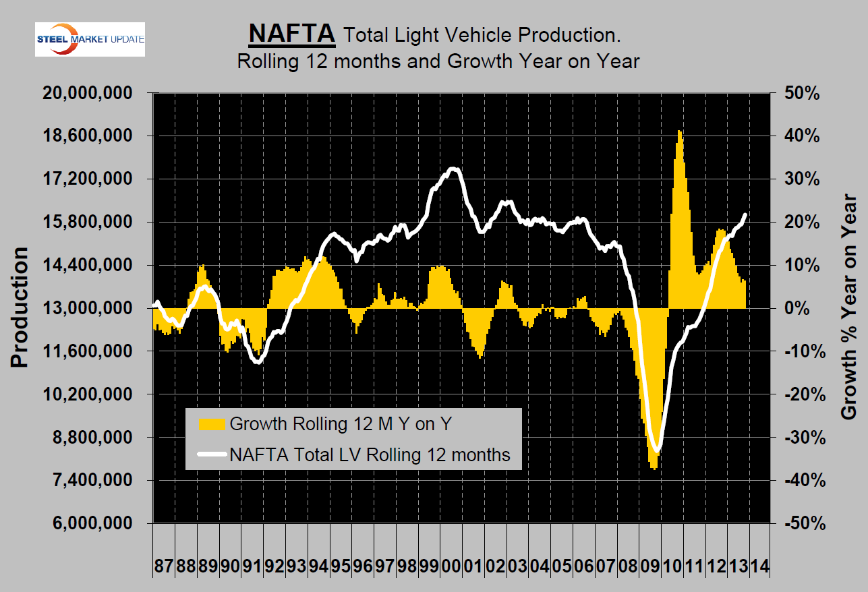Click the Steel Market Update logo
Screen dimensions: 868x592
point(90,39)
